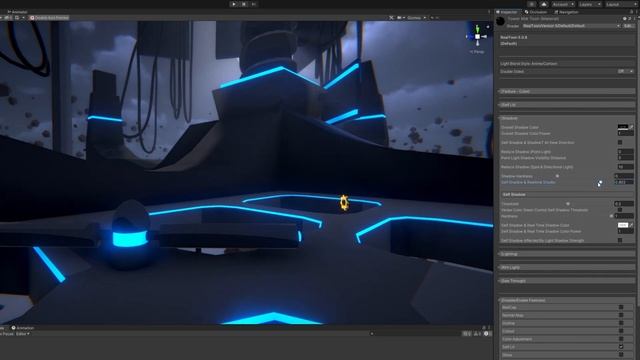Click the Disable Auto Preview toolbar button
This screenshot has height=360, width=640.
pyautogui.click(x=49, y=18)
